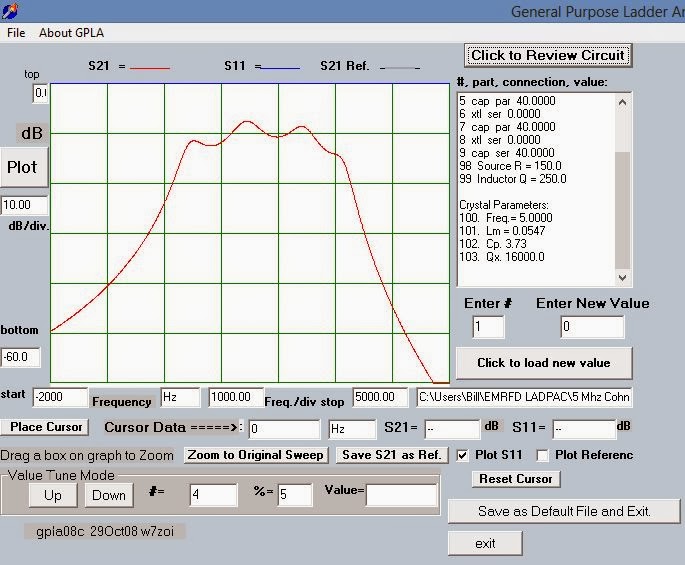Toggle the Plot S11 checkbox

[462, 455]
